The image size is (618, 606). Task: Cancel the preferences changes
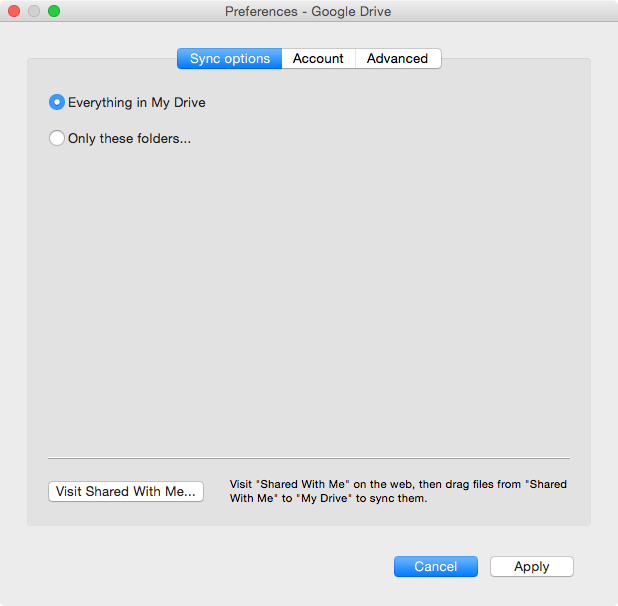pyautogui.click(x=436, y=567)
